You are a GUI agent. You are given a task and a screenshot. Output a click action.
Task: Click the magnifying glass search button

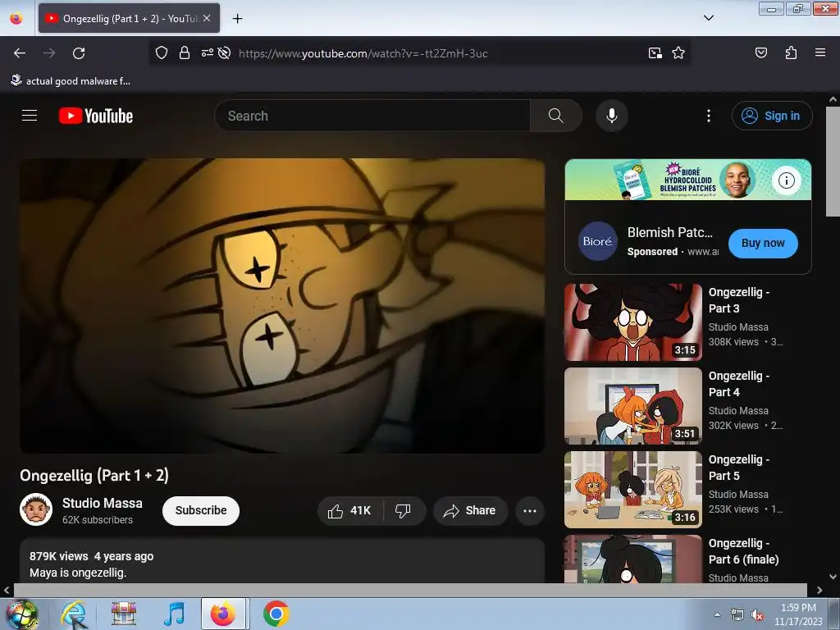(x=556, y=116)
